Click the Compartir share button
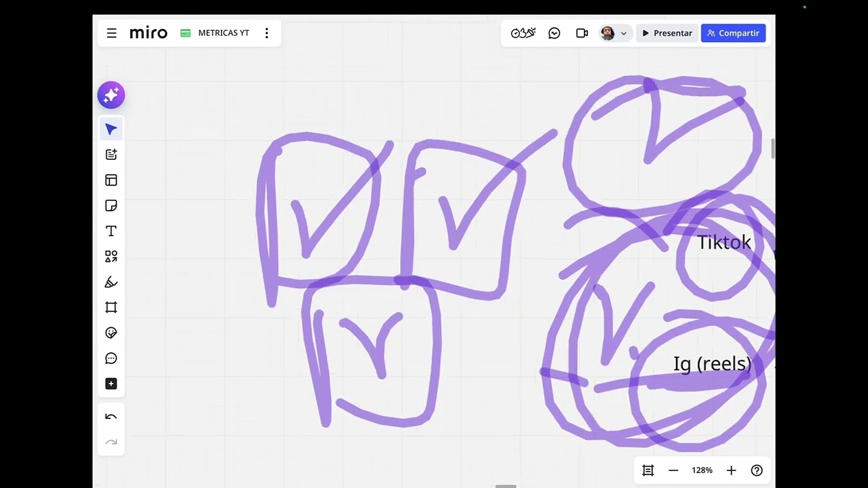This screenshot has width=868, height=488. 733,33
